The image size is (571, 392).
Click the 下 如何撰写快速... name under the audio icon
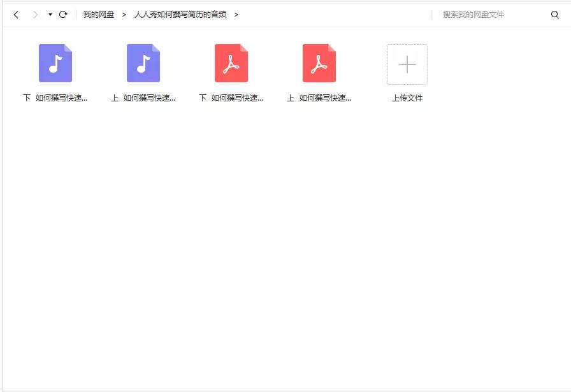55,98
